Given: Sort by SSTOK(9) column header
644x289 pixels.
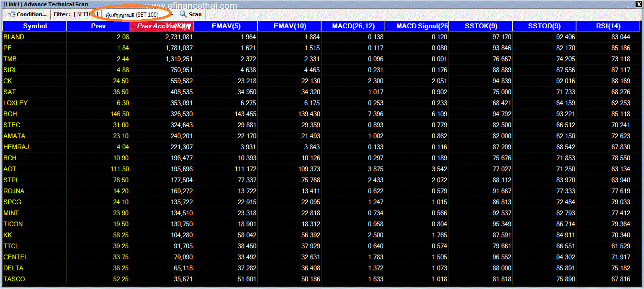Looking at the screenshot, I should (481, 26).
